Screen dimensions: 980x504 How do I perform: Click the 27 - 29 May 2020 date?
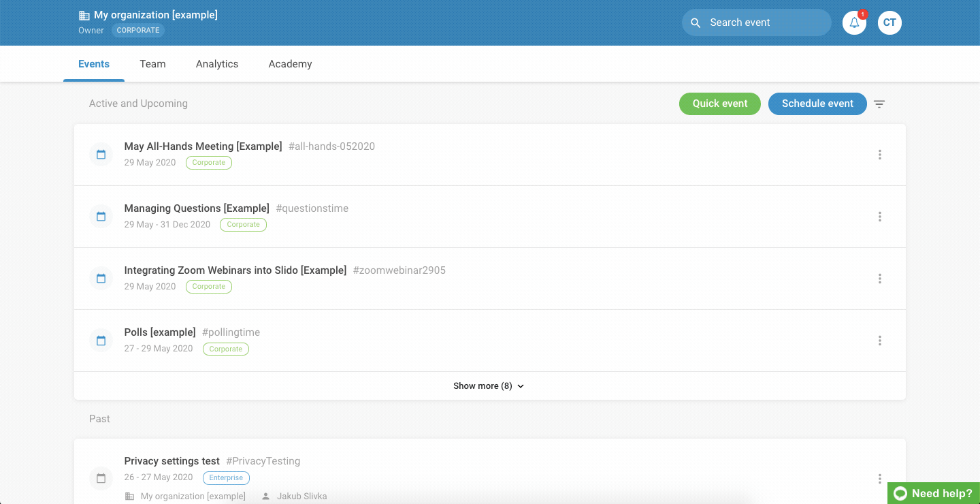[159, 349]
